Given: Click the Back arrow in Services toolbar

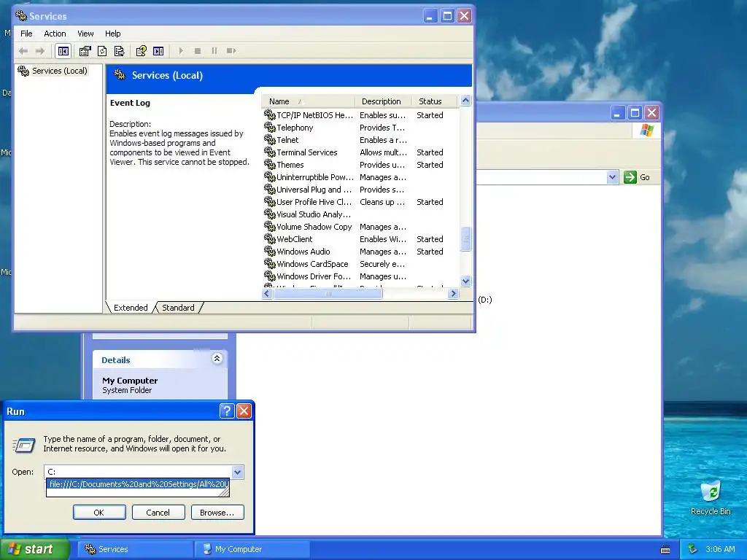Looking at the screenshot, I should pyautogui.click(x=23, y=51).
